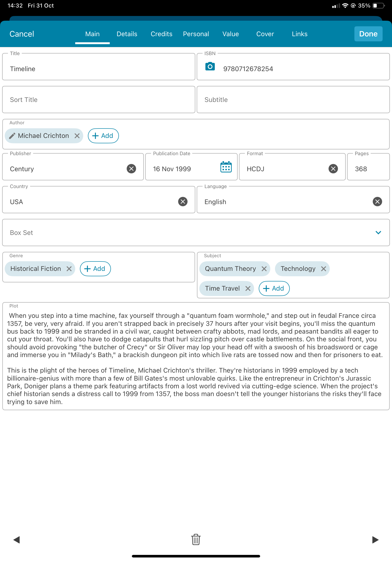Clear the English language field
Viewport: 392px width, 561px height.
[x=377, y=202]
